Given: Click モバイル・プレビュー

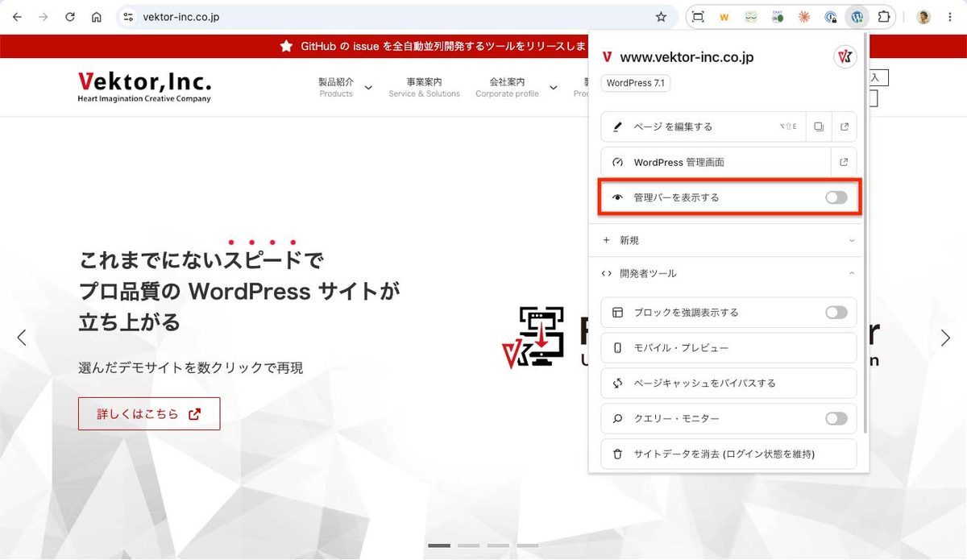Looking at the screenshot, I should click(x=728, y=348).
